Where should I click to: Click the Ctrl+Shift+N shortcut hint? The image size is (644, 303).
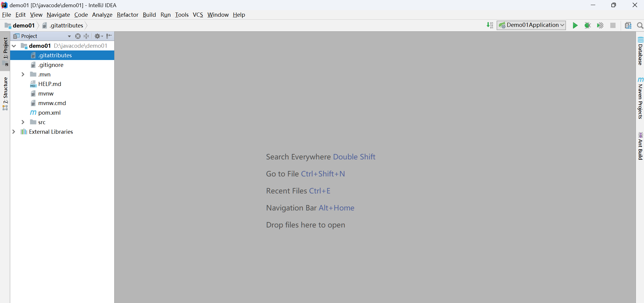coord(323,174)
